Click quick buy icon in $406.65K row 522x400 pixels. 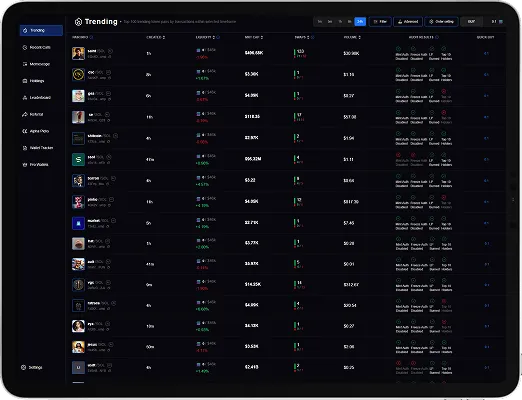point(486,53)
